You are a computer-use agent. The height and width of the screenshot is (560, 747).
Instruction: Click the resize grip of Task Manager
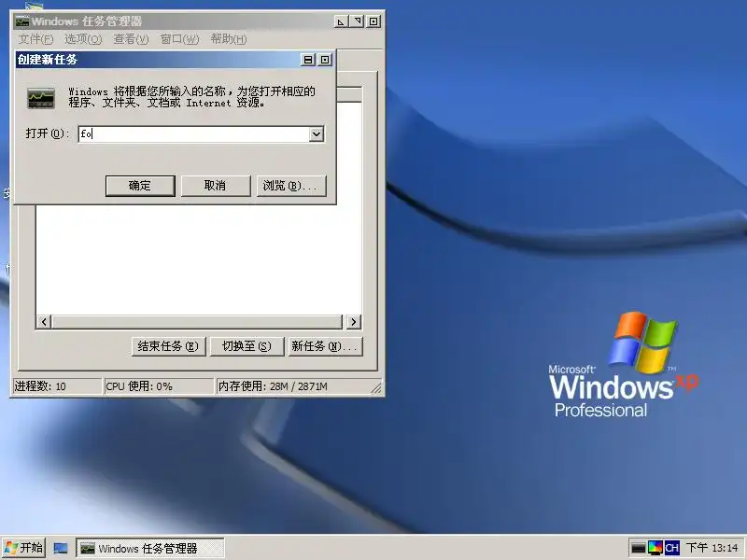click(376, 388)
